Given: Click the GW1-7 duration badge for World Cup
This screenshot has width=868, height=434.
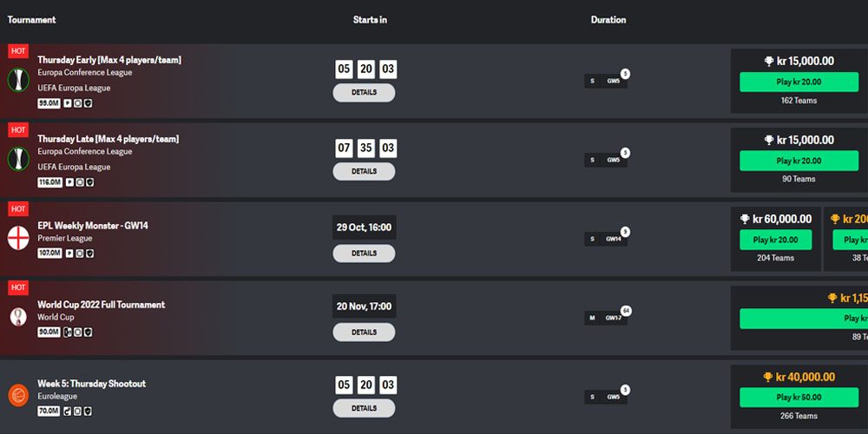Looking at the screenshot, I should click(x=613, y=318).
